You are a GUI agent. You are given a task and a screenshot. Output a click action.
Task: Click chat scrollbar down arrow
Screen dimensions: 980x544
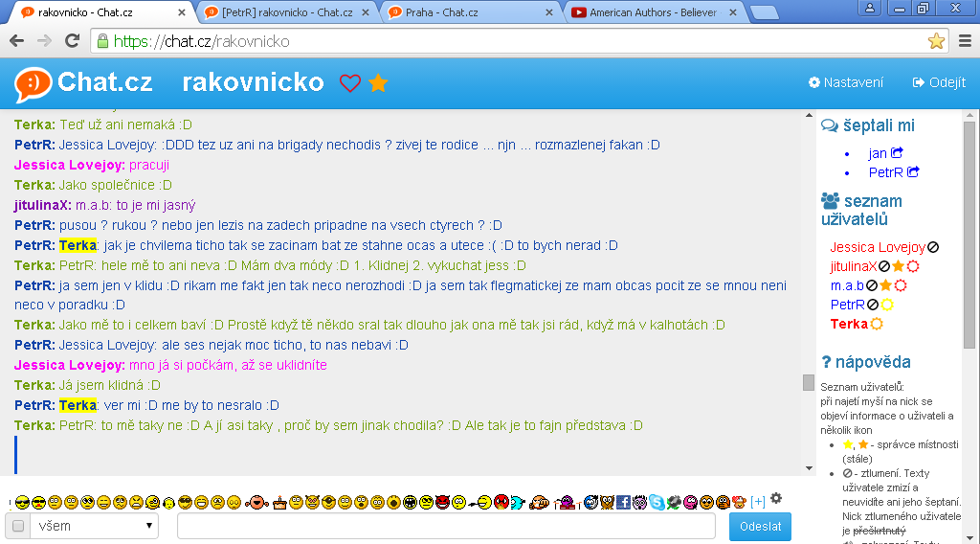(809, 467)
